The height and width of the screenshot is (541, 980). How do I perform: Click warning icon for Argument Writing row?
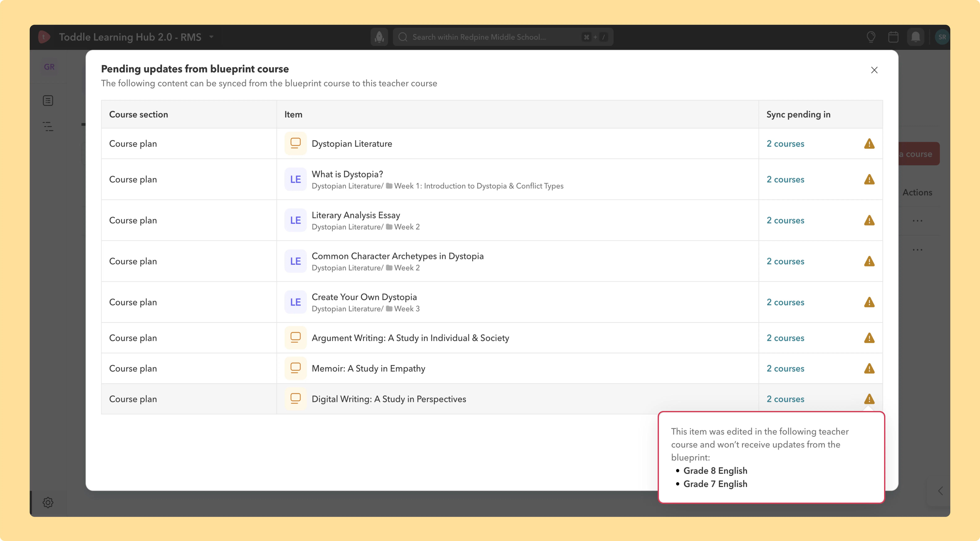[869, 338]
